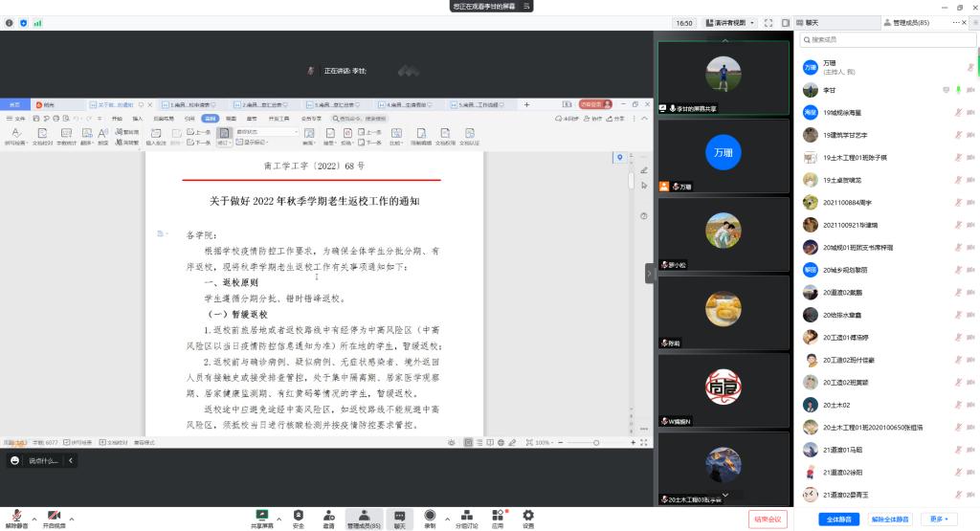Screen dimensions: 980x531
Task: Open the 演讲者视图 view dropdown
Action: tap(730, 23)
